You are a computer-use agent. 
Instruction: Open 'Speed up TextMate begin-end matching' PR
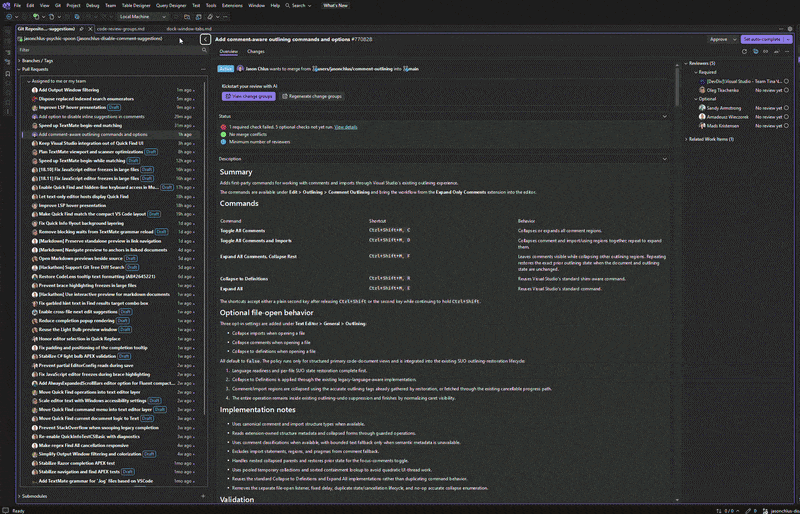pyautogui.click(x=80, y=126)
